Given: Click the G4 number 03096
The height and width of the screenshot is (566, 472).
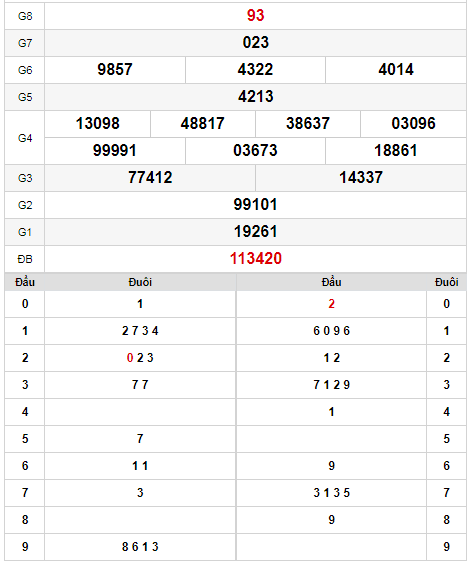Looking at the screenshot, I should 414,123.
